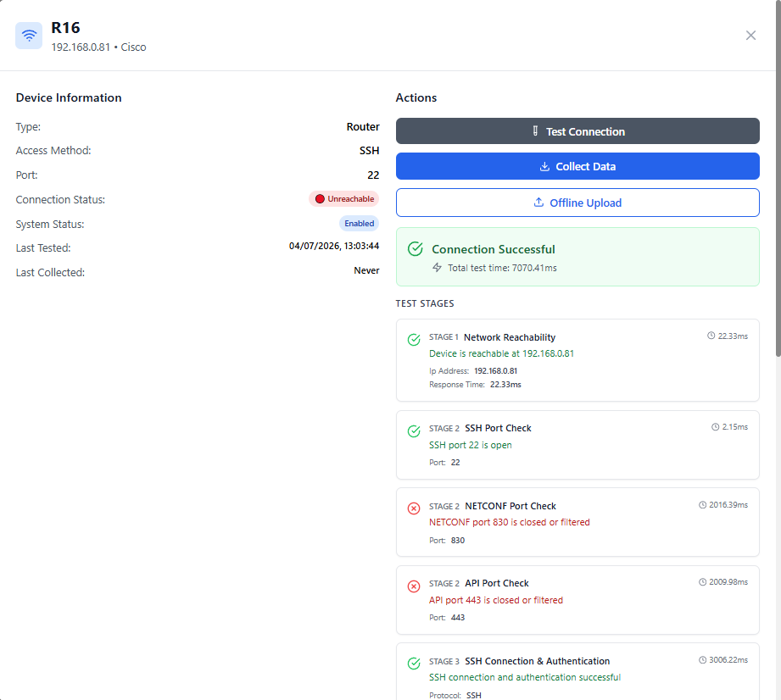Click NETCONF port 830 is closed or filtered
This screenshot has width=781, height=700.
(x=510, y=522)
